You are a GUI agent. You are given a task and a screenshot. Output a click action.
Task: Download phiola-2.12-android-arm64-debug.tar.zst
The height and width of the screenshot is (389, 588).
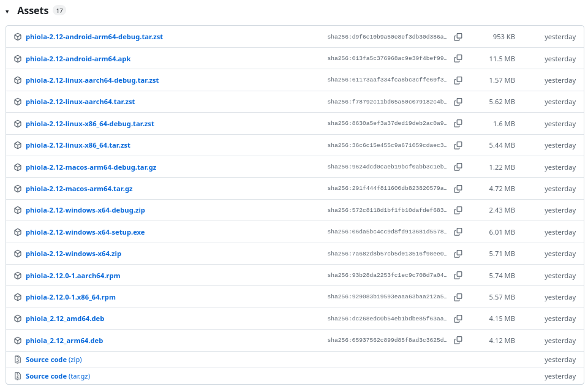coord(94,37)
